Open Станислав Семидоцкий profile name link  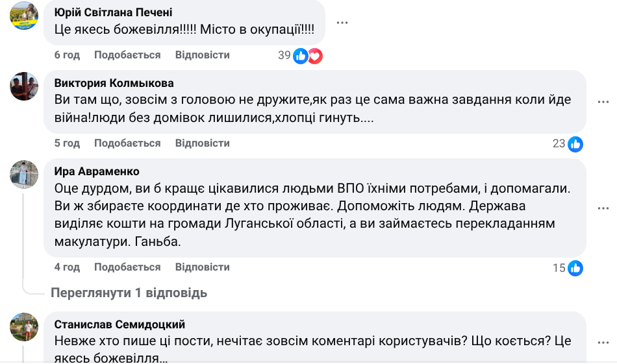[x=120, y=324]
